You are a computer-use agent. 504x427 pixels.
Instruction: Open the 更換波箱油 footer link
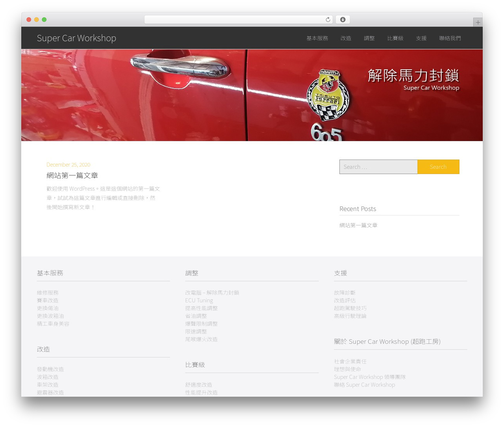coord(50,316)
